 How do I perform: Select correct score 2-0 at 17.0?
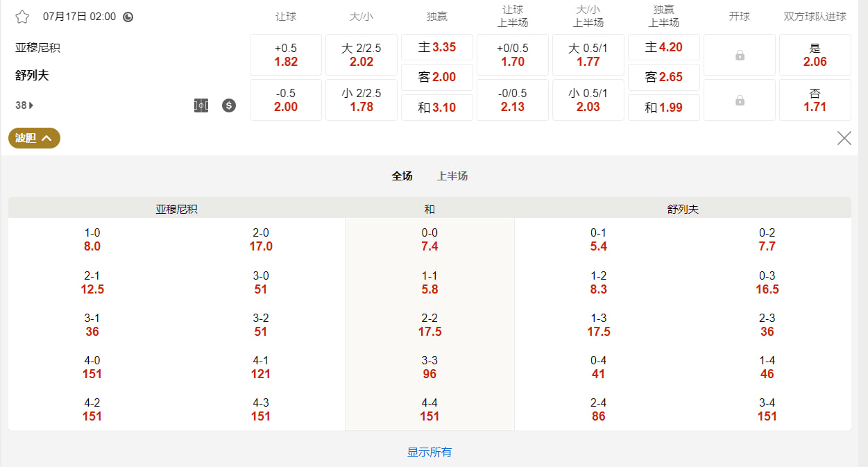(261, 239)
